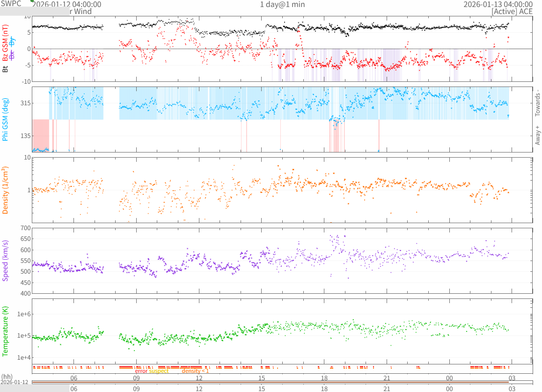Click the black Bt series label

click(6, 69)
